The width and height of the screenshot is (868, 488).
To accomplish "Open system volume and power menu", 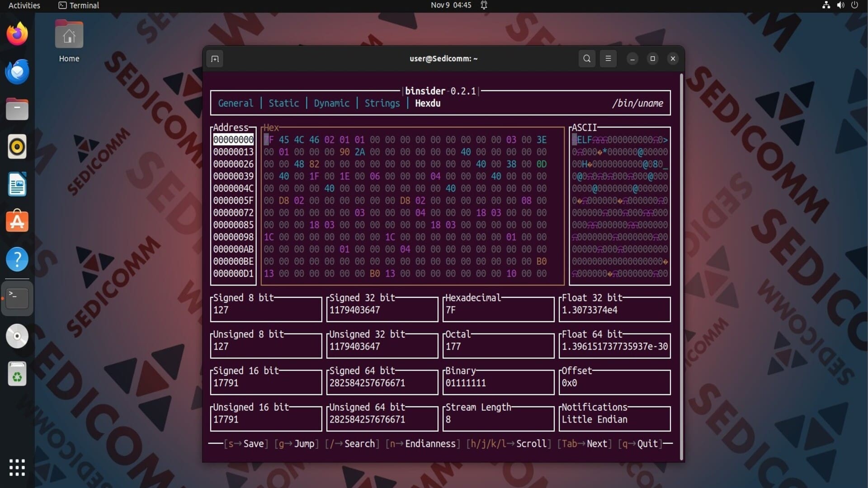I will click(x=840, y=5).
